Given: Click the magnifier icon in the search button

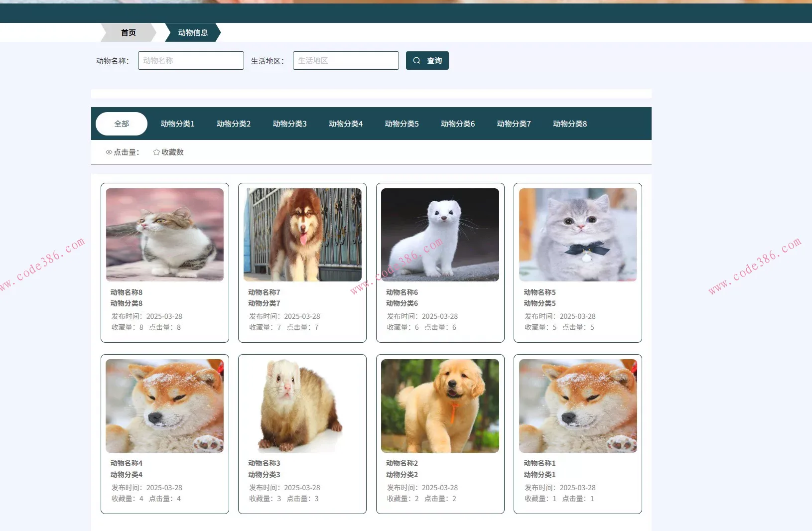Looking at the screenshot, I should click(x=416, y=60).
